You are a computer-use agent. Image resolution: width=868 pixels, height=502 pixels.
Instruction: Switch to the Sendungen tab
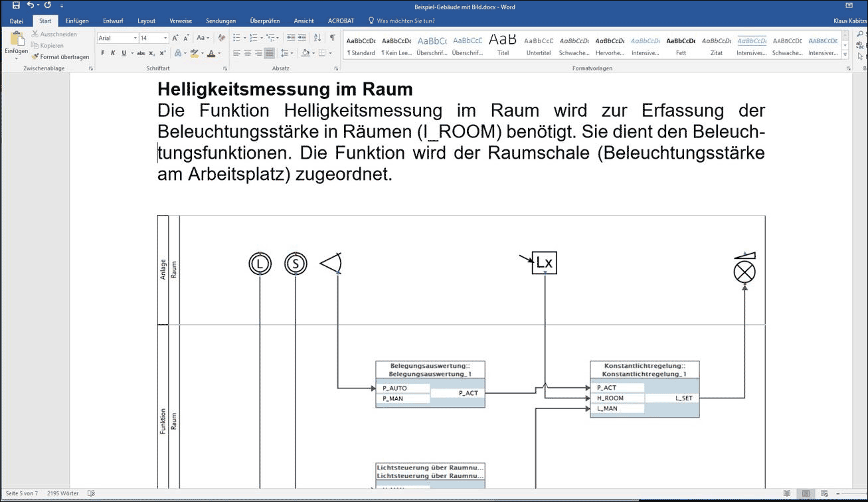pyautogui.click(x=220, y=21)
